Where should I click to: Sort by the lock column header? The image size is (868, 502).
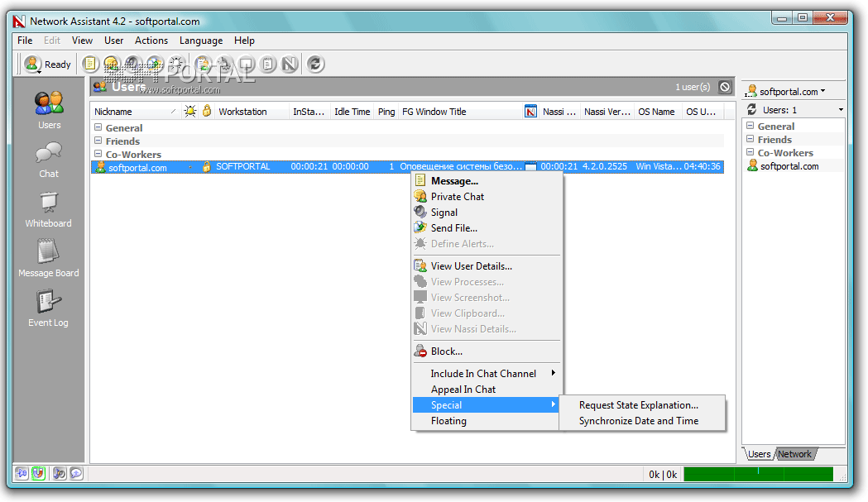coord(207,112)
